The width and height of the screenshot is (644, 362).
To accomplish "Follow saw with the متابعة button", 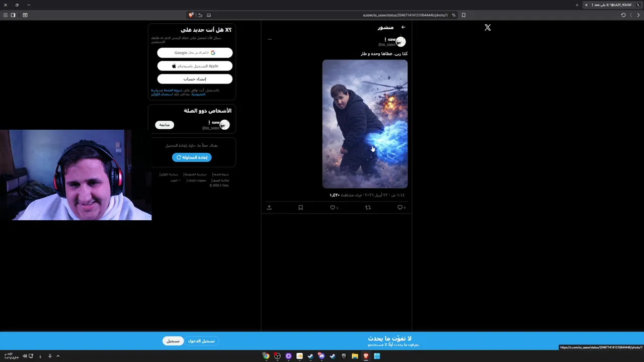I will pos(165,125).
